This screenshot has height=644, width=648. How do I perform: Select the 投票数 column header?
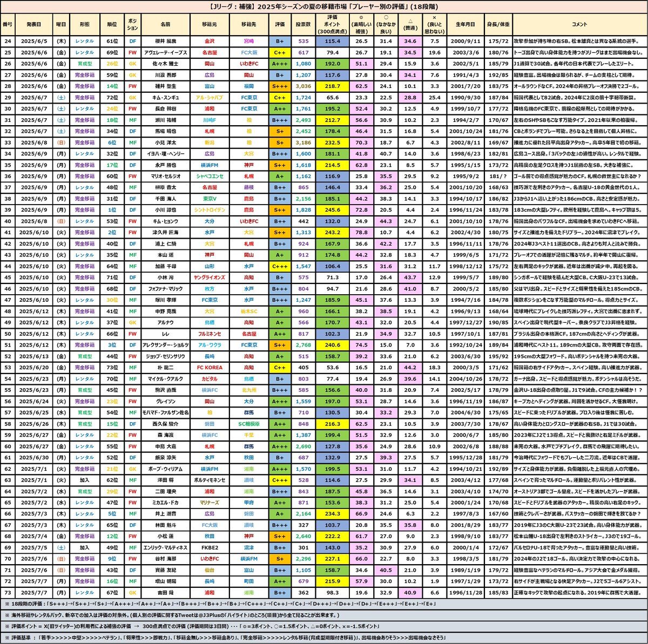click(x=303, y=24)
